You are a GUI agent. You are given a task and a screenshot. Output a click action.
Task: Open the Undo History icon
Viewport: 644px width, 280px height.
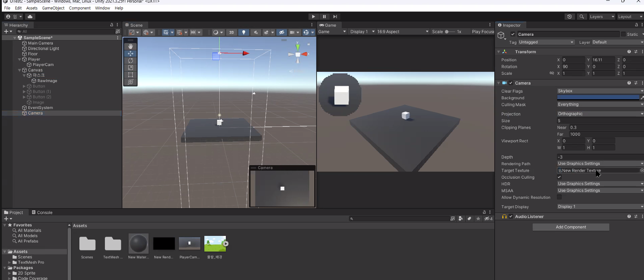pyautogui.click(x=570, y=16)
